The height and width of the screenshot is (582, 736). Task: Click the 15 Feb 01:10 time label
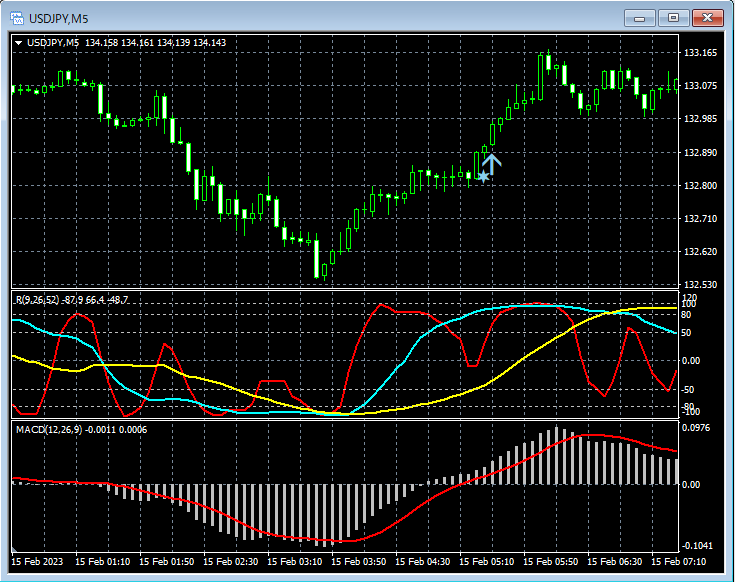click(x=102, y=561)
